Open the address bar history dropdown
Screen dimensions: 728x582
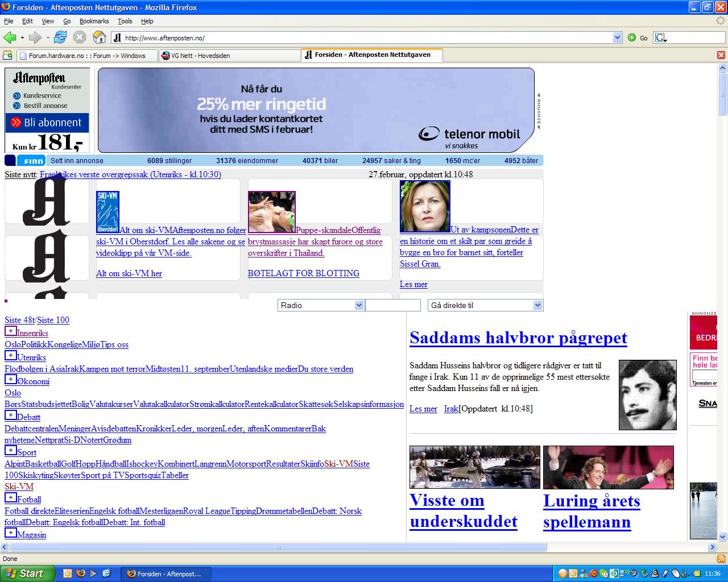618,38
